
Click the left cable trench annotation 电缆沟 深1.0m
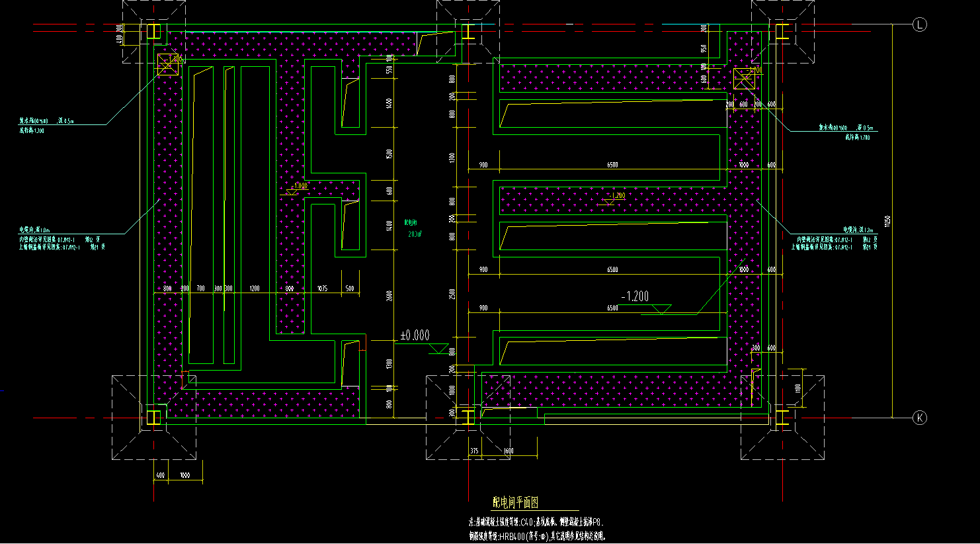pyautogui.click(x=33, y=230)
